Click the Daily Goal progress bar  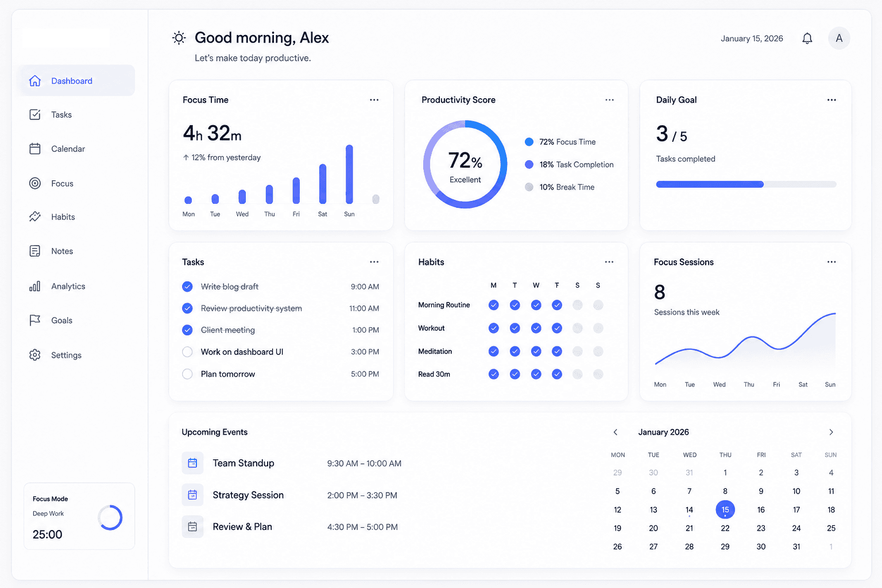[746, 184]
